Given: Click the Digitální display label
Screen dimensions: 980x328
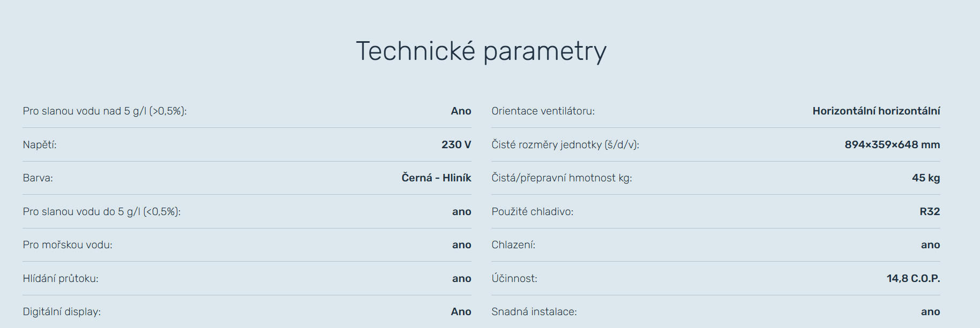Looking at the screenshot, I should (x=62, y=312).
